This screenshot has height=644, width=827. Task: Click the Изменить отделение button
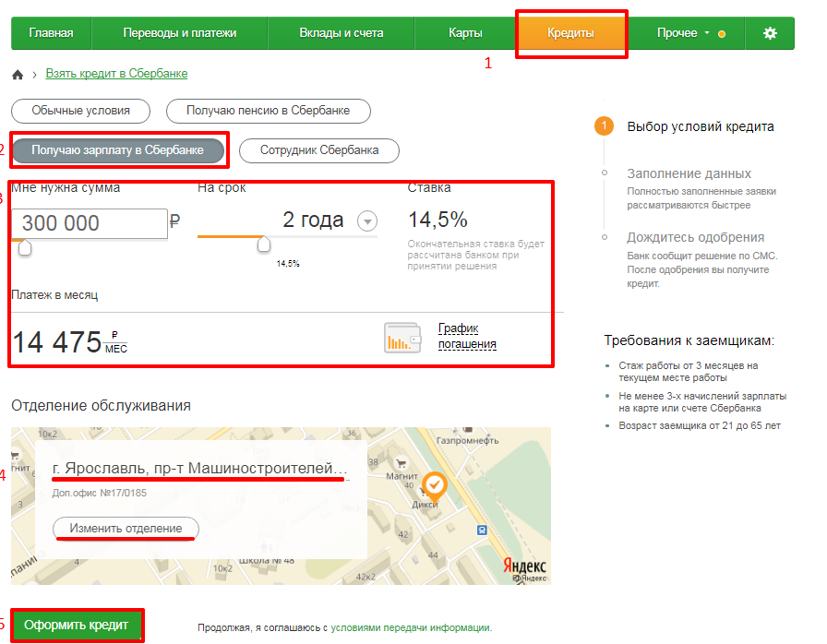pyautogui.click(x=126, y=529)
